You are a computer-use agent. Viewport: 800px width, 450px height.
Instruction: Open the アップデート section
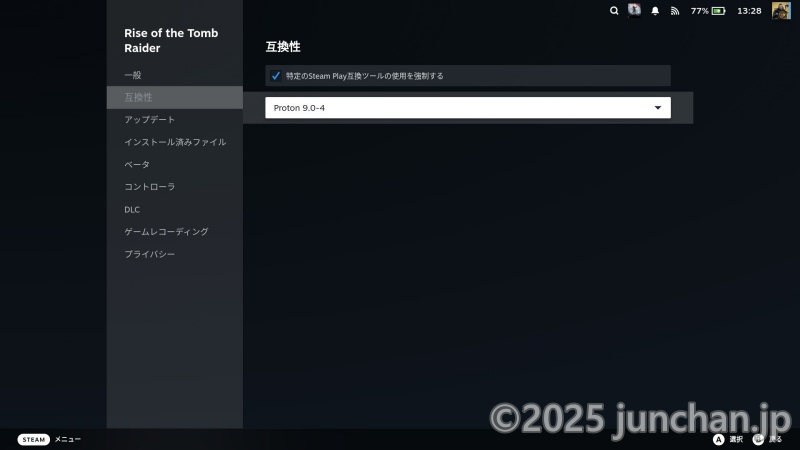174,119
